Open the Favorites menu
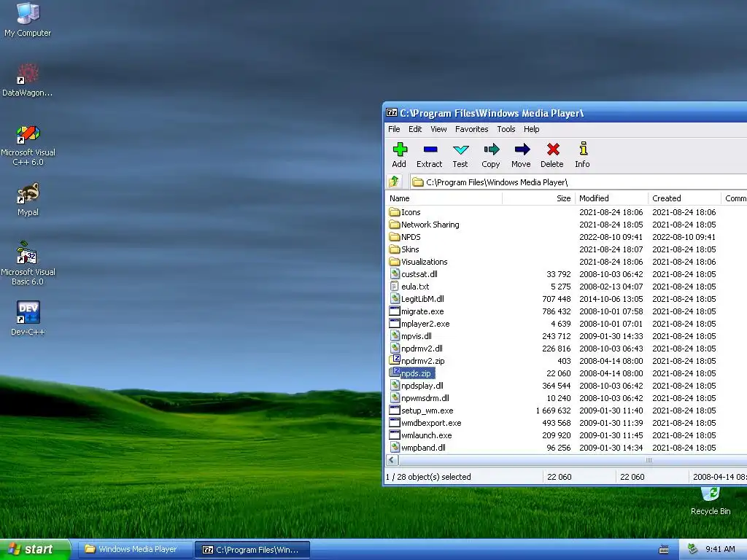Screen dimensions: 747x560 point(472,129)
